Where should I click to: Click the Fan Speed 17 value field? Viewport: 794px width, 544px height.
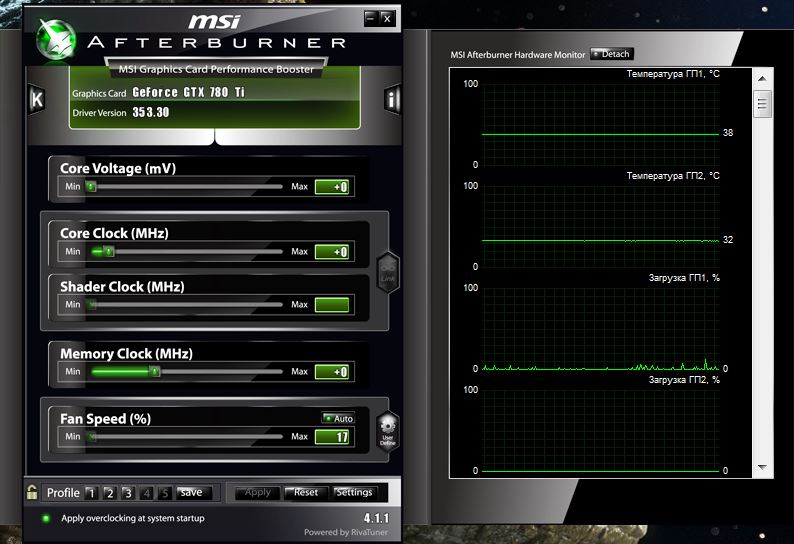[x=332, y=437]
